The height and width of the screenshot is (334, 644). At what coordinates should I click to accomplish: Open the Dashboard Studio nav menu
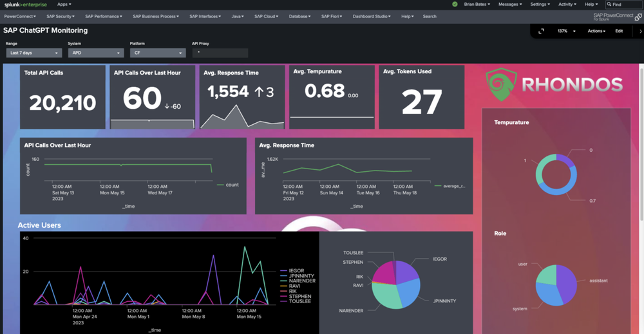372,17
